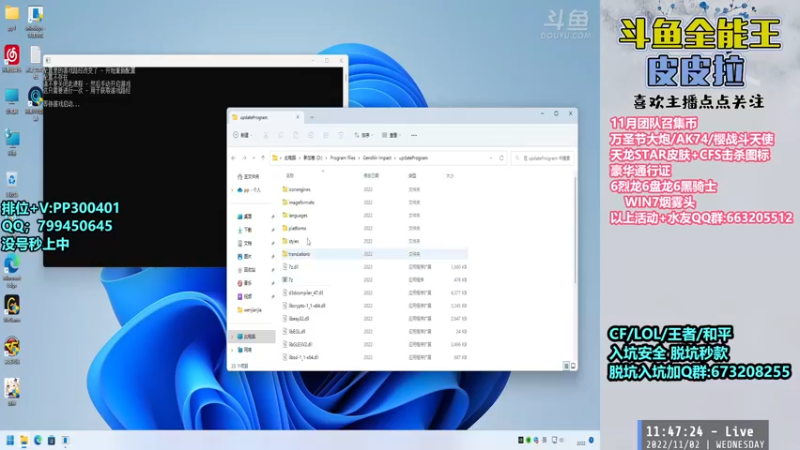800x450 pixels.
Task: Click Program Files in the breadcrumb path
Action: 342,158
